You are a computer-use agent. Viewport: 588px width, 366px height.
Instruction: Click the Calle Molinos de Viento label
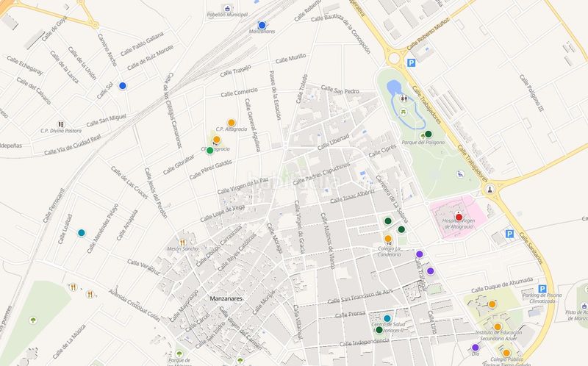coord(327,241)
